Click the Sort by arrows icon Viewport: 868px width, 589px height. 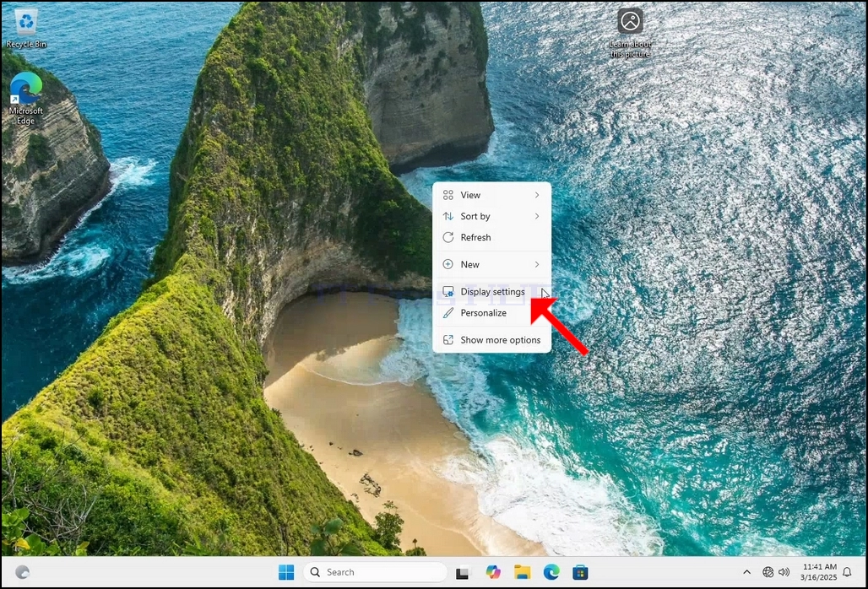(x=448, y=216)
